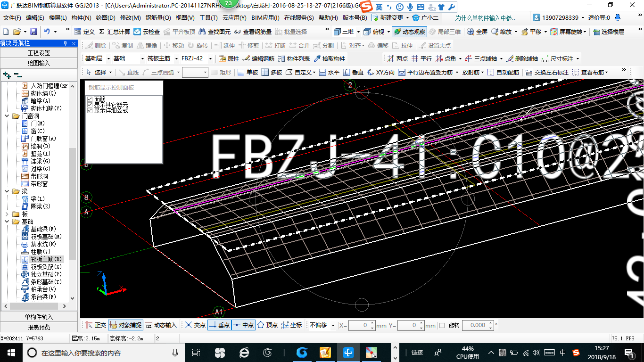This screenshot has width=644, height=362.
Task: Choose 垂直 vertical rebar layout
Action: tap(354, 72)
